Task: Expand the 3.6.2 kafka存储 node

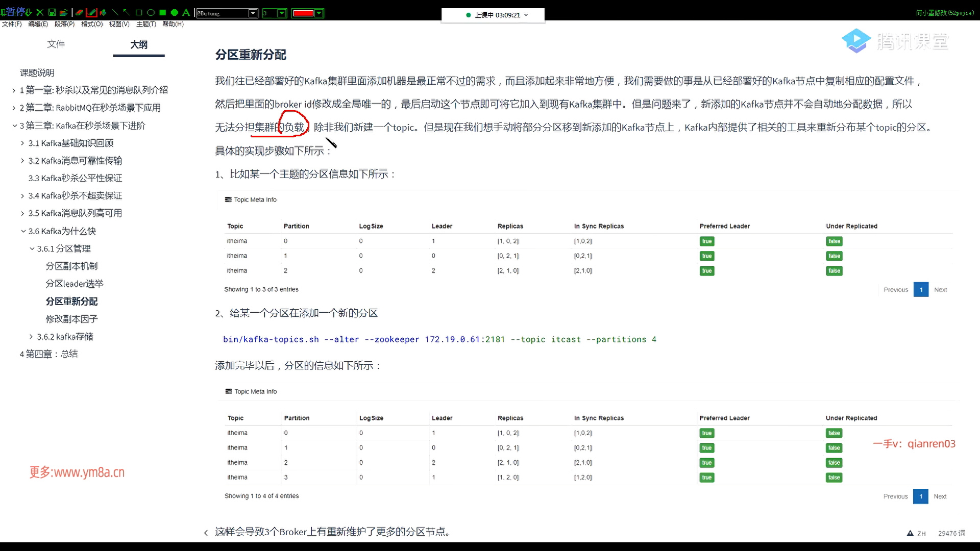Action: [x=31, y=337]
